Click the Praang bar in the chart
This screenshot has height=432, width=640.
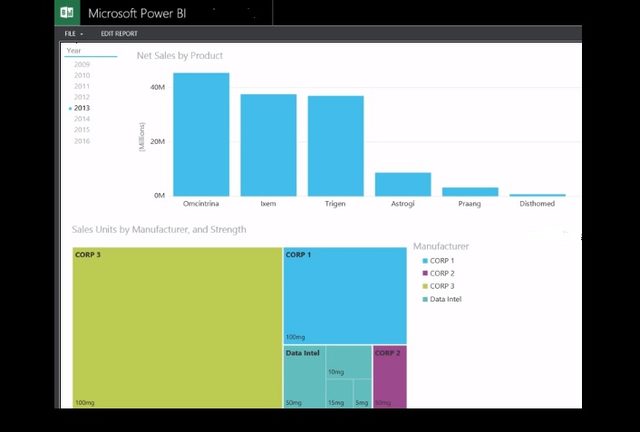(470, 192)
